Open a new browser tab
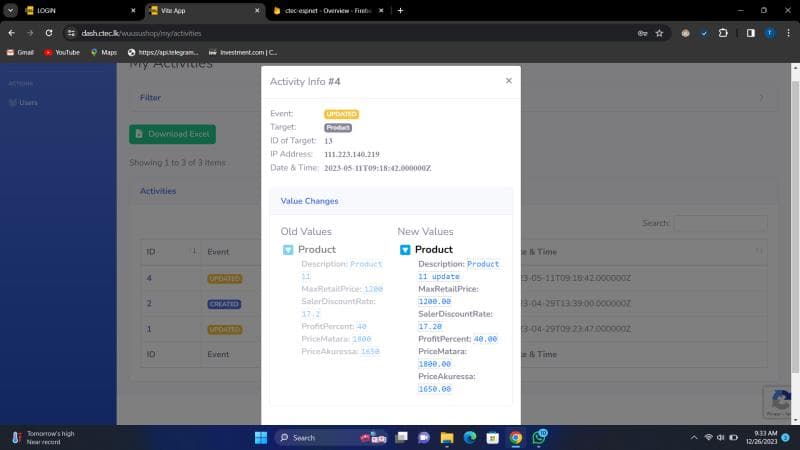The height and width of the screenshot is (450, 800). coord(401,10)
